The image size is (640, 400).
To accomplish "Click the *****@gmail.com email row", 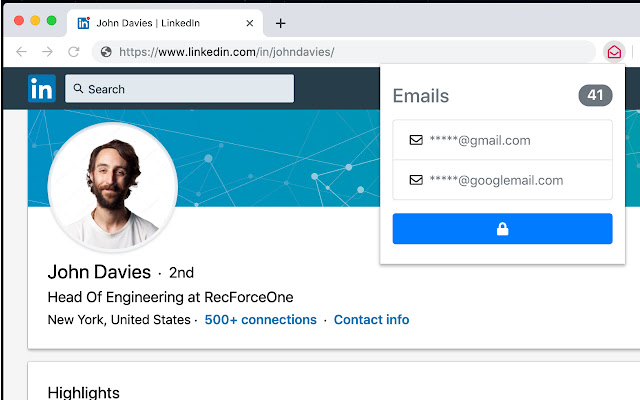I will (502, 140).
